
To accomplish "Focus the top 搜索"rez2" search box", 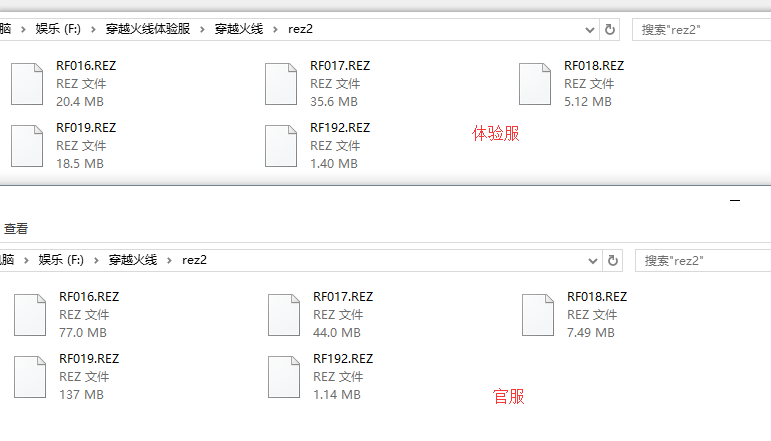I will click(702, 29).
